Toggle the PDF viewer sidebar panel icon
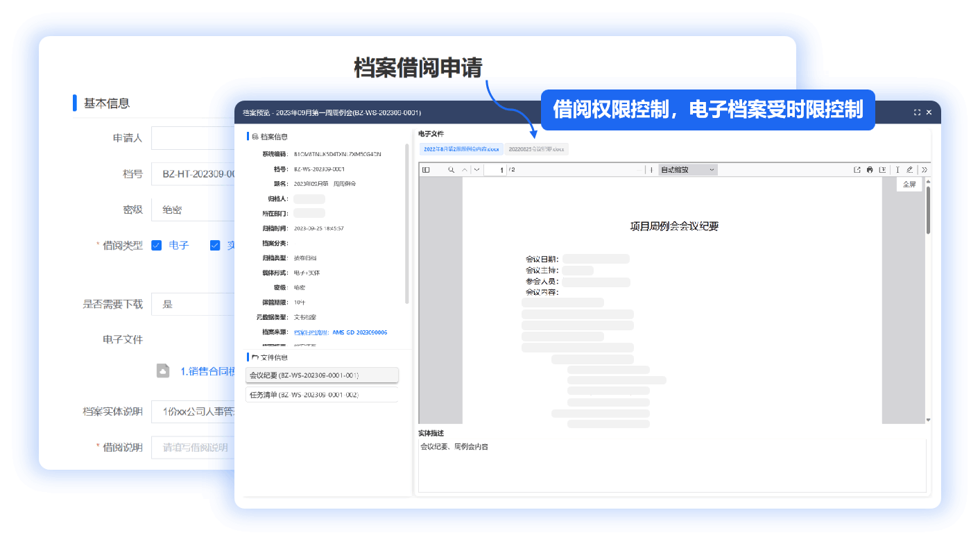This screenshot has height=544, width=980. pyautogui.click(x=426, y=170)
